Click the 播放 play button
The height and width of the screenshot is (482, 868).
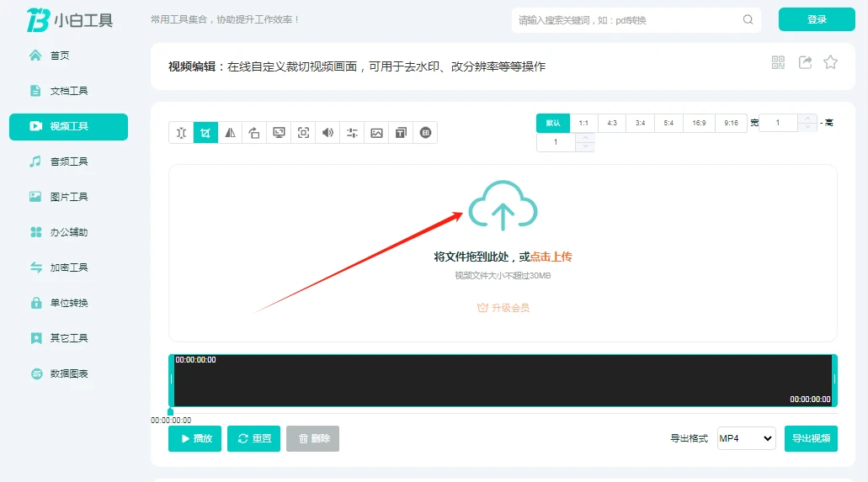click(x=194, y=438)
